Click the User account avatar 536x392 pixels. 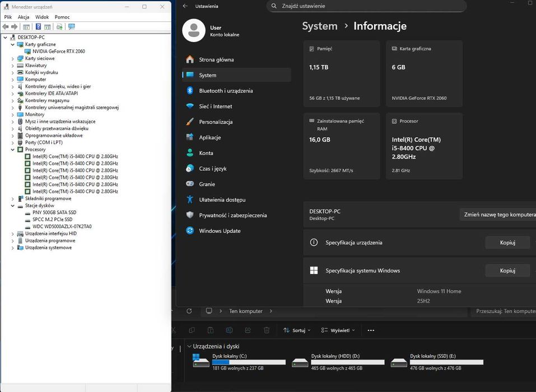click(194, 30)
